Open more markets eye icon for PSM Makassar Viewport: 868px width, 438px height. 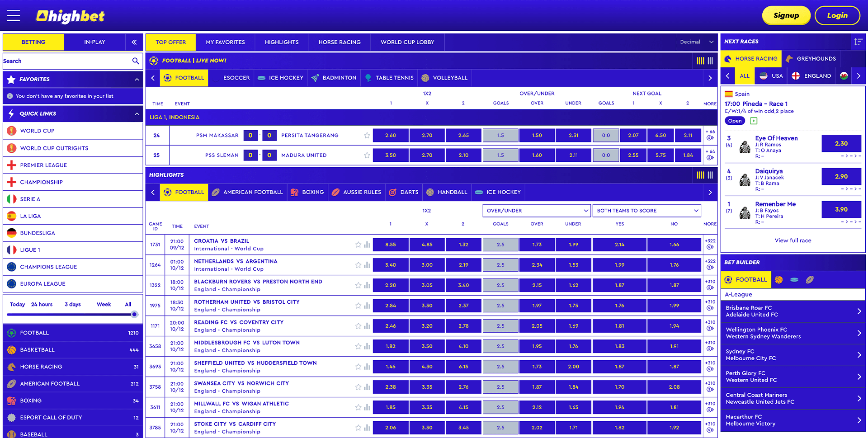pyautogui.click(x=710, y=138)
